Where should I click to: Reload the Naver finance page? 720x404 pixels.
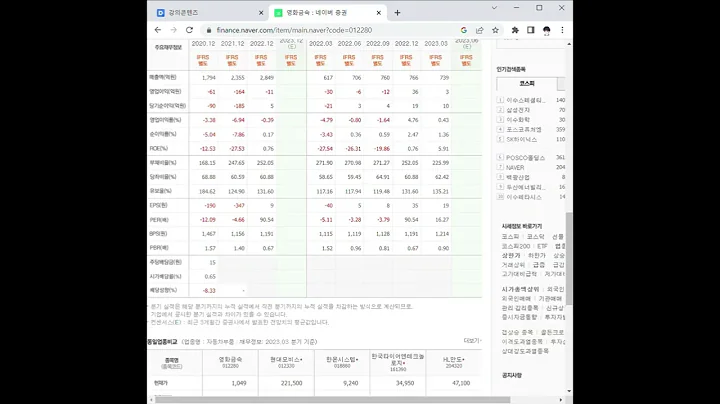click(x=189, y=30)
